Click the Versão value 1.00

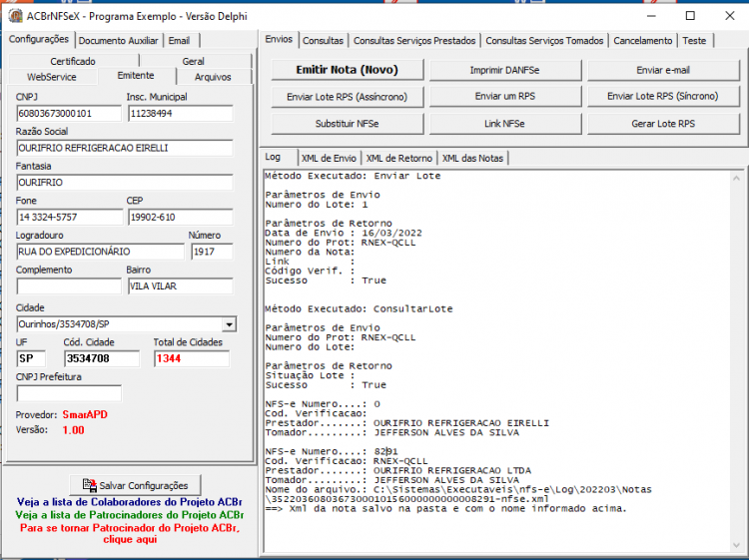tap(74, 430)
